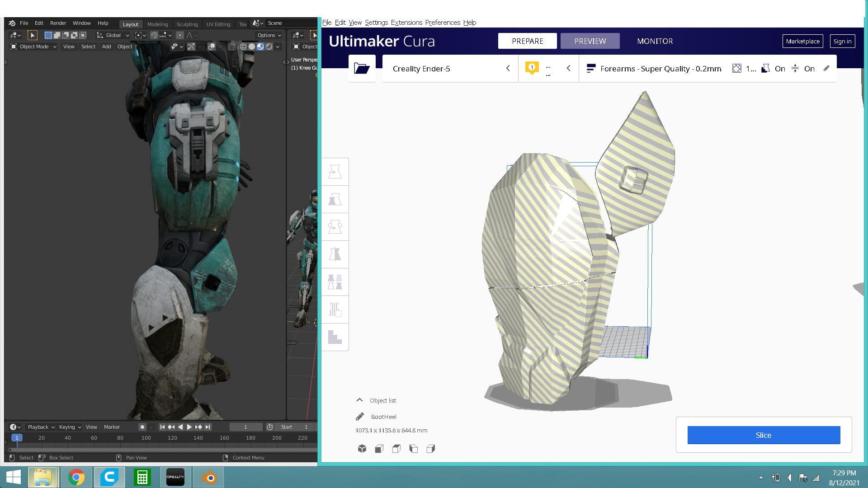Open Blender's Render menu
868x488 pixels.
58,23
